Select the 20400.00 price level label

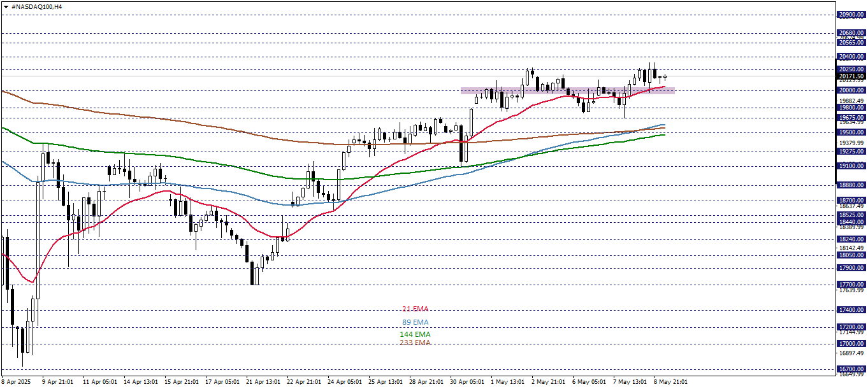click(852, 57)
